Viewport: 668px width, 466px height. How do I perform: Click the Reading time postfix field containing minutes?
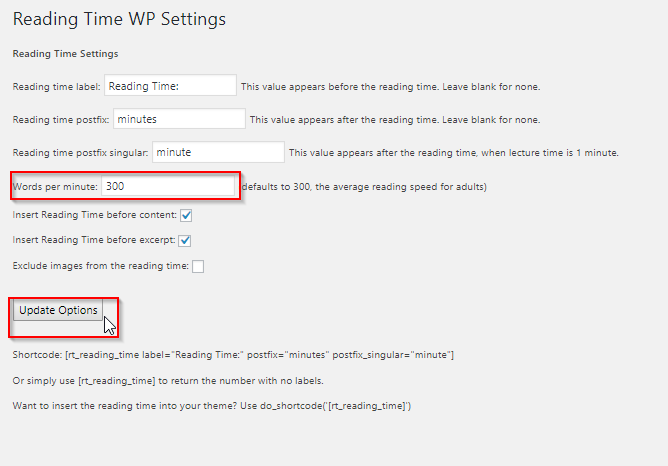(179, 118)
